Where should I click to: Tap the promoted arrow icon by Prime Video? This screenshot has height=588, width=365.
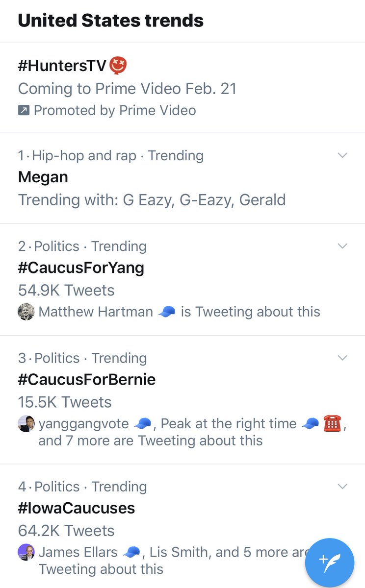coord(24,111)
